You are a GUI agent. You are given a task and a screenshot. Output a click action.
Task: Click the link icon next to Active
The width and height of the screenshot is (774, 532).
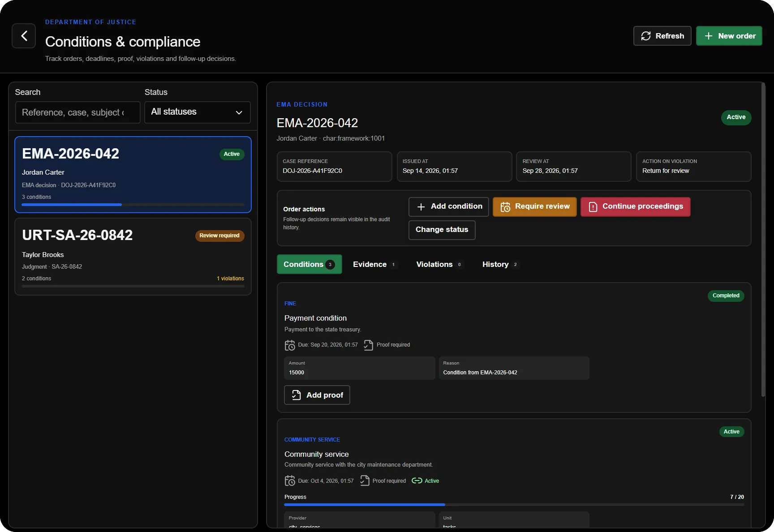pos(417,481)
